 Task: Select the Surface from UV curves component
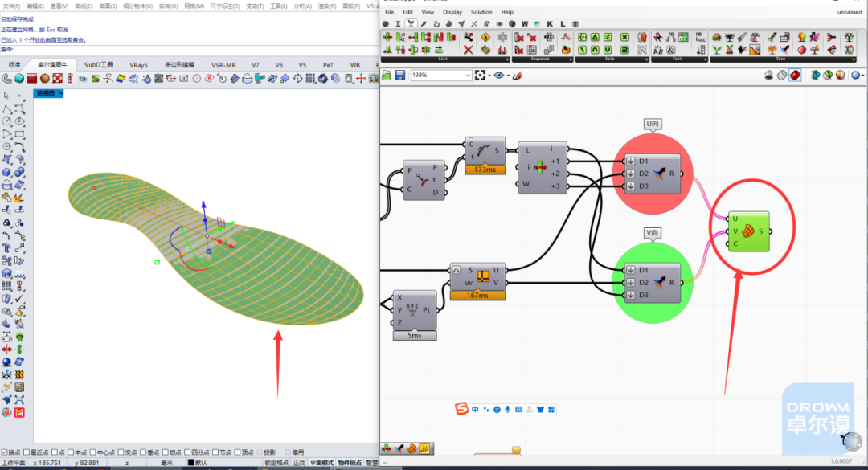click(748, 231)
